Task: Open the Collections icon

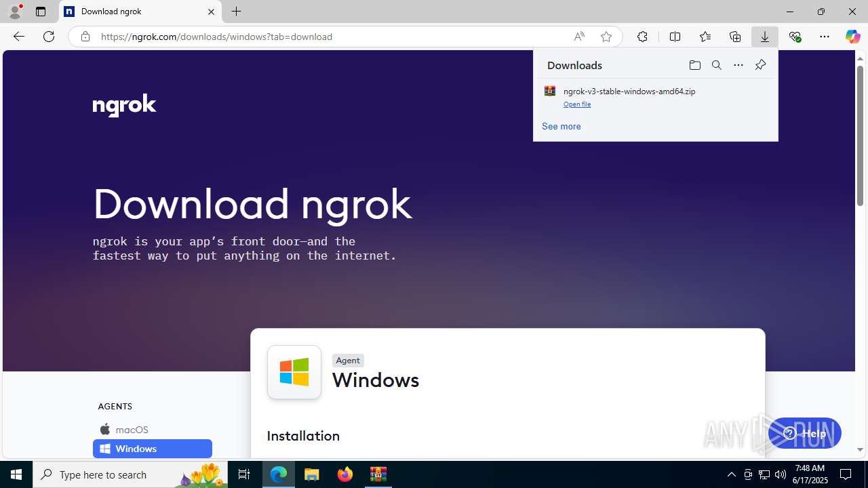Action: pyautogui.click(x=735, y=37)
